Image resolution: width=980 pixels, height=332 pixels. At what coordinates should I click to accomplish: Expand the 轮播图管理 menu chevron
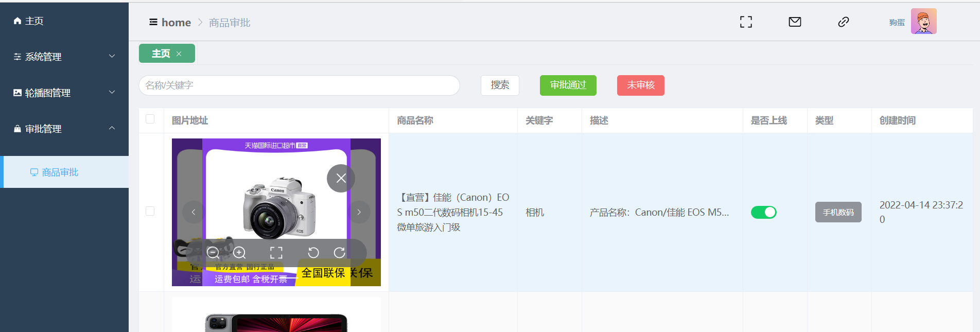click(x=112, y=92)
